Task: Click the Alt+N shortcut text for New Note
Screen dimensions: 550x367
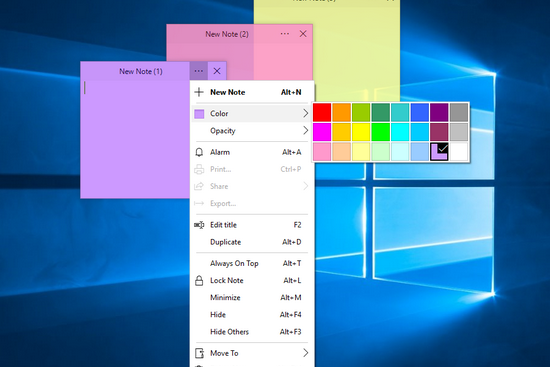Action: (291, 92)
